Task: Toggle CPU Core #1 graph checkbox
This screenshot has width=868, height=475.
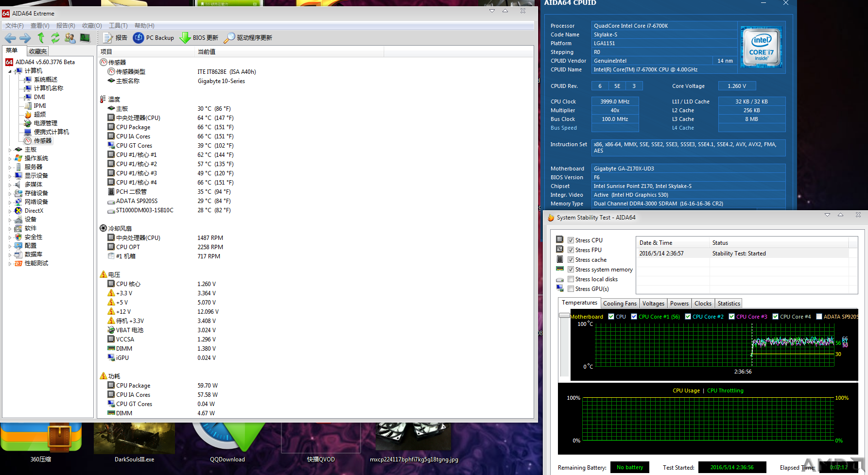Action: click(634, 317)
